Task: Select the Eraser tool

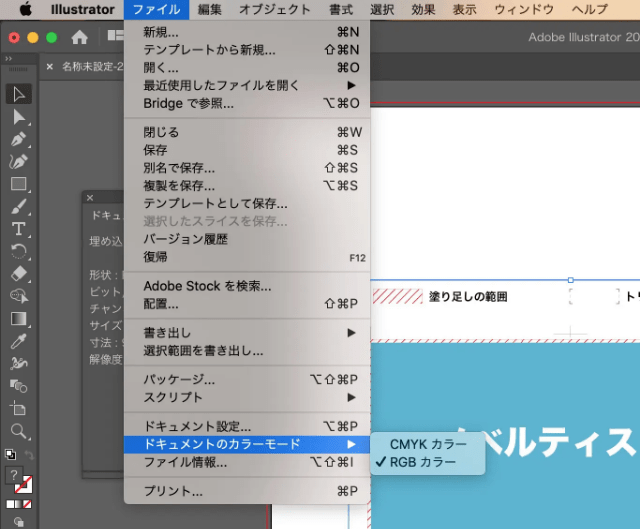Action: 18,273
